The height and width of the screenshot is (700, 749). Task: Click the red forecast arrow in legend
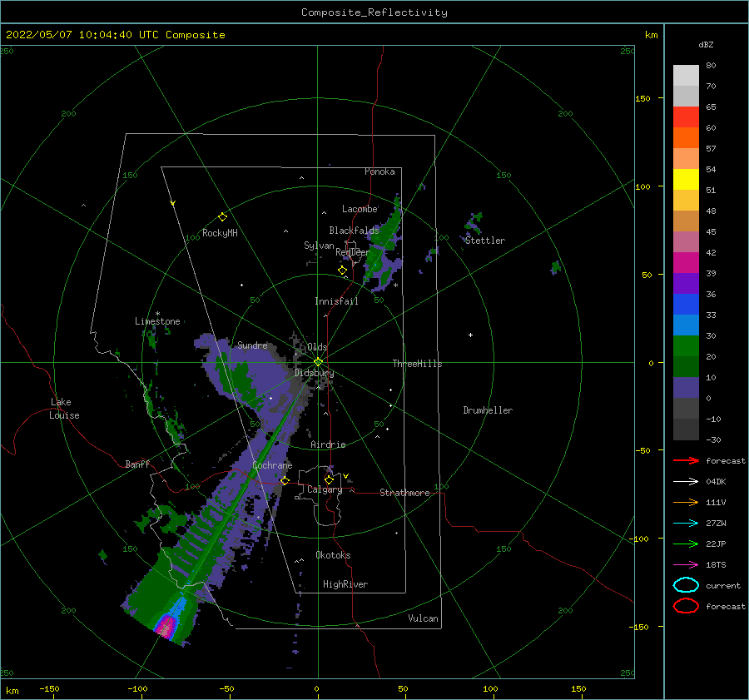tap(686, 460)
